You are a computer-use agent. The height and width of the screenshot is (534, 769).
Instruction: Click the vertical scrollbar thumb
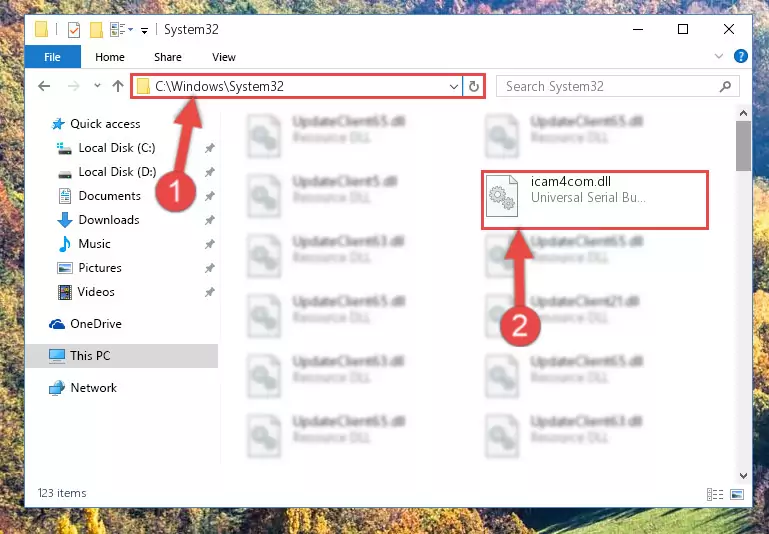pyautogui.click(x=743, y=146)
